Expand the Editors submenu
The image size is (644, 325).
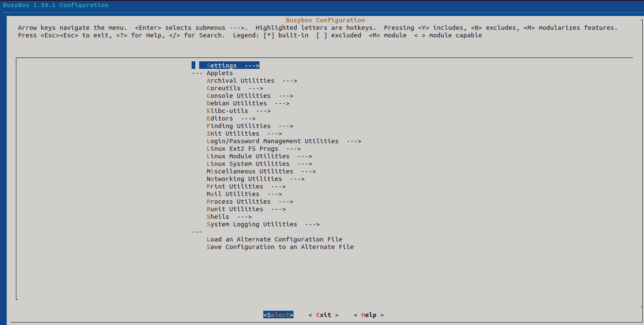click(x=231, y=118)
